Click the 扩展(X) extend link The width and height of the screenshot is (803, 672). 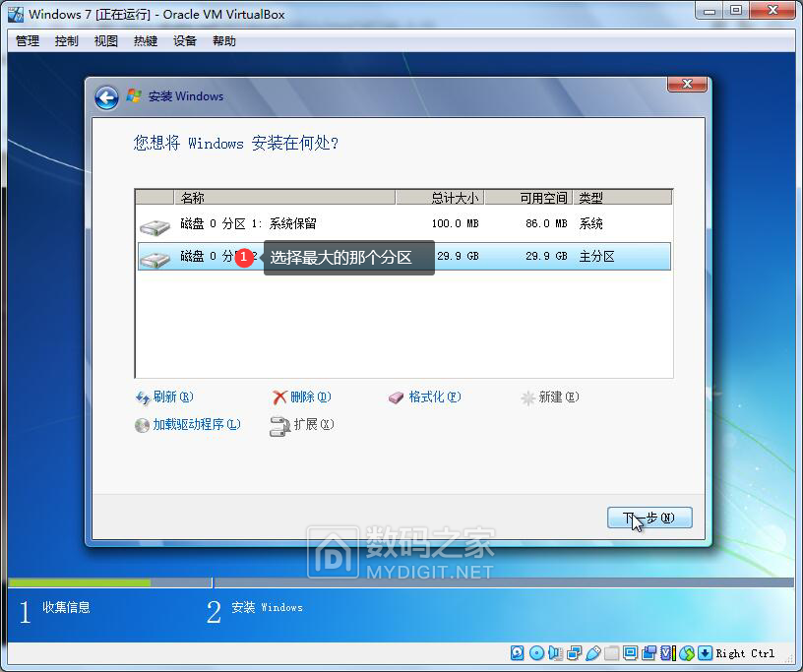[302, 425]
